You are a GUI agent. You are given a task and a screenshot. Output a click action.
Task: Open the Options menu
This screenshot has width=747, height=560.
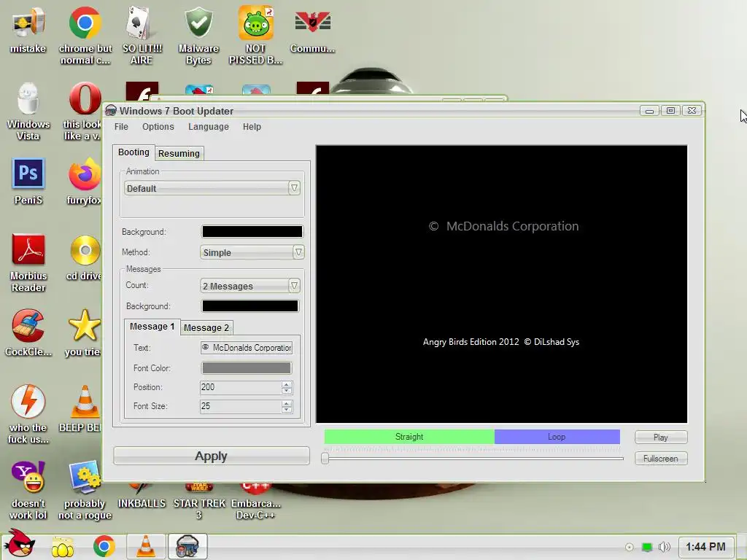click(158, 127)
